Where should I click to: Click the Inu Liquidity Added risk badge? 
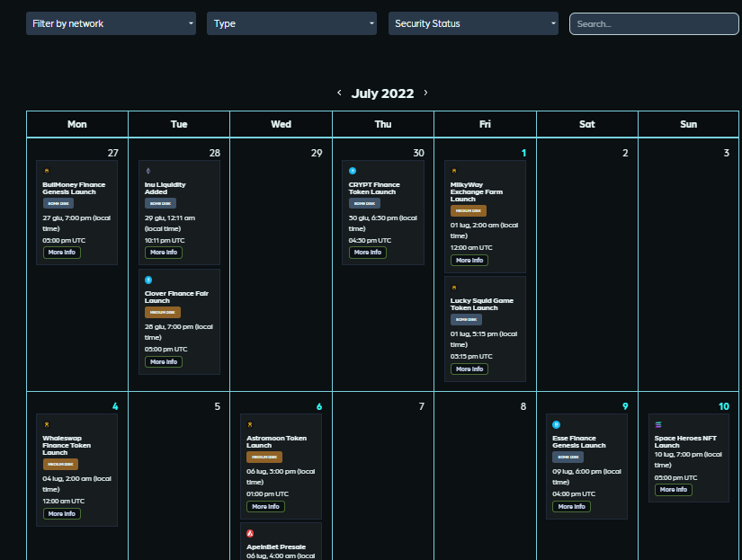[160, 203]
